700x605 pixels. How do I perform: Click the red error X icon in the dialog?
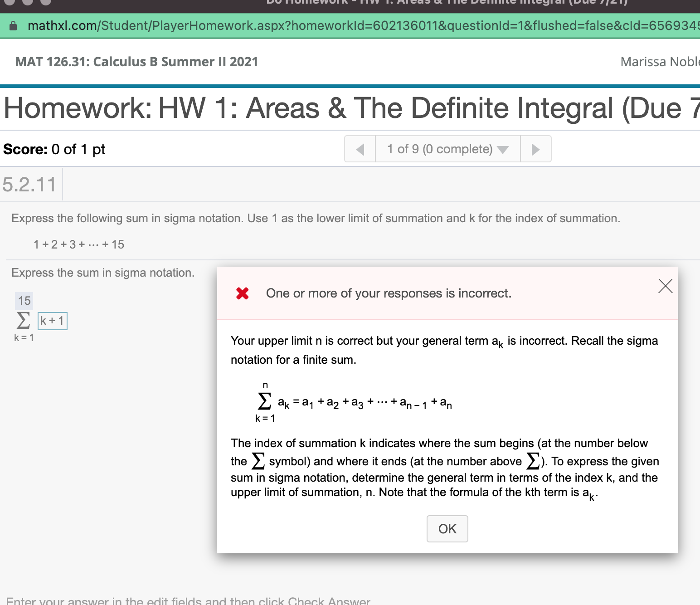click(x=243, y=293)
